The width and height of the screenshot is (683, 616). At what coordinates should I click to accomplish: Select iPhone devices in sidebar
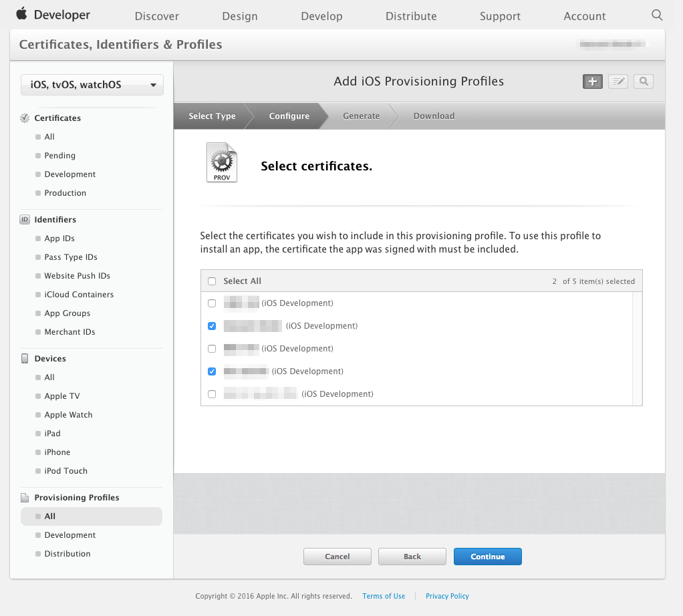tap(57, 452)
